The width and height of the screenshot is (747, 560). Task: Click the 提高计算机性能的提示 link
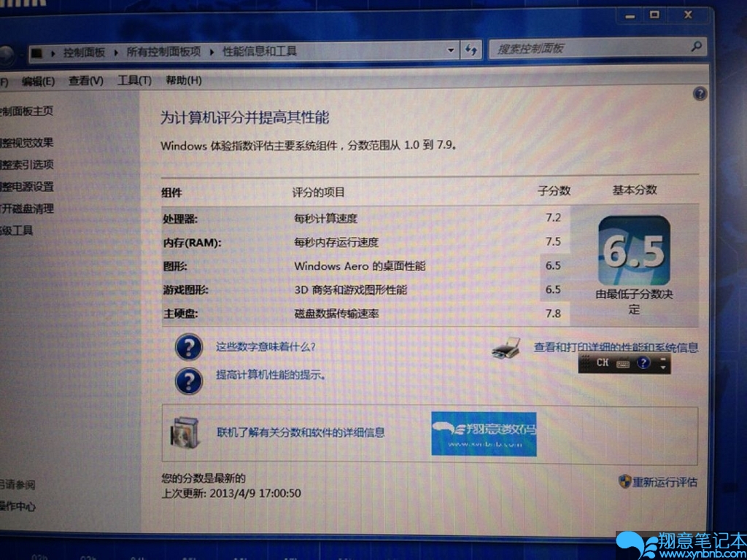pyautogui.click(x=271, y=375)
